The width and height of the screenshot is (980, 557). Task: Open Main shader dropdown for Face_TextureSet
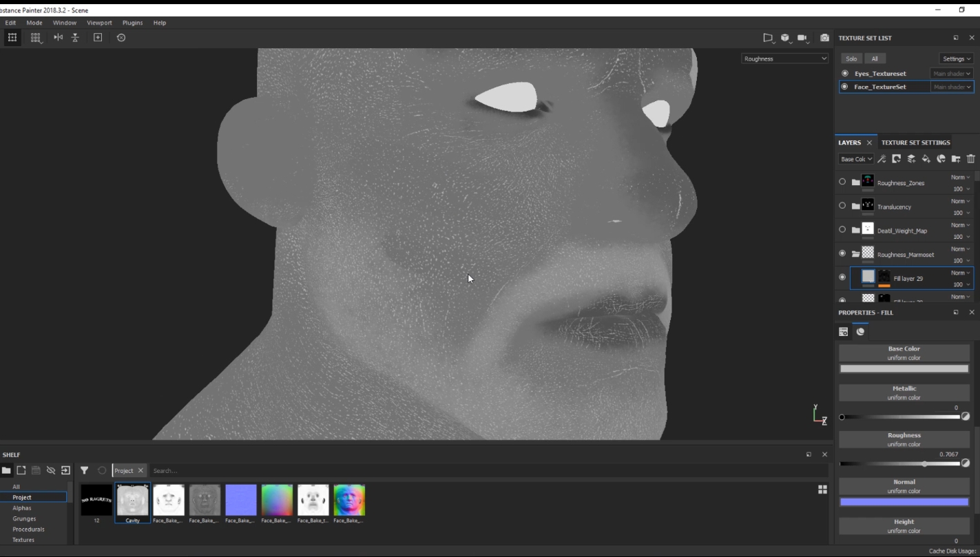click(952, 87)
